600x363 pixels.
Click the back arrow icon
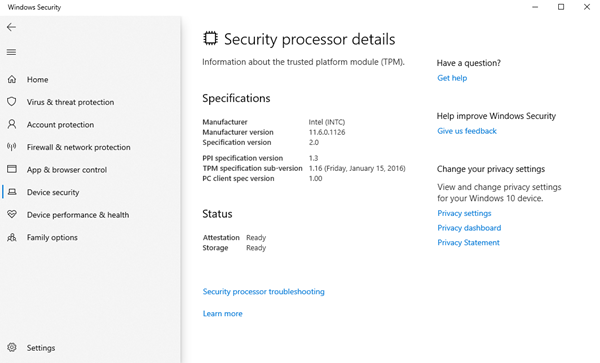[11, 27]
